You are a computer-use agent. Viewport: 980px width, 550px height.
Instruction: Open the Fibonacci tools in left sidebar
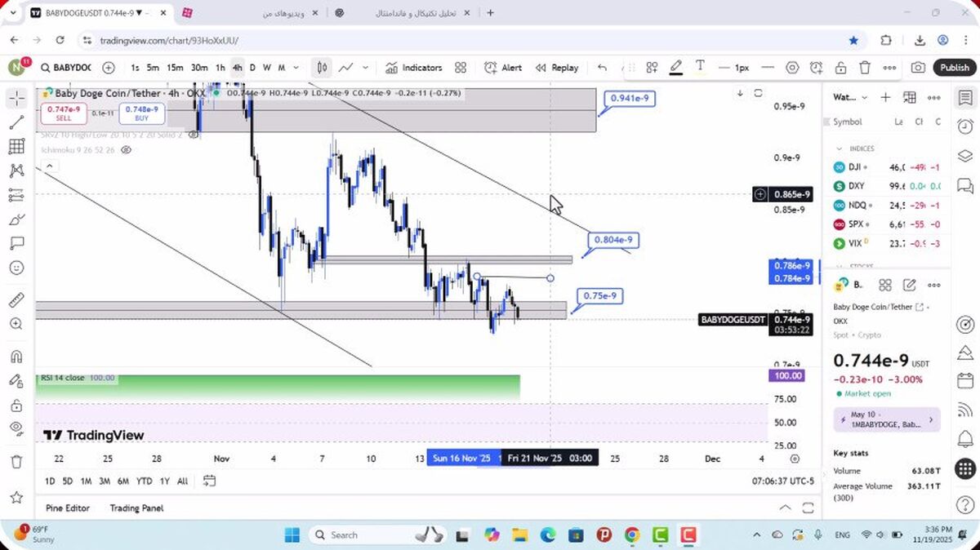point(16,147)
